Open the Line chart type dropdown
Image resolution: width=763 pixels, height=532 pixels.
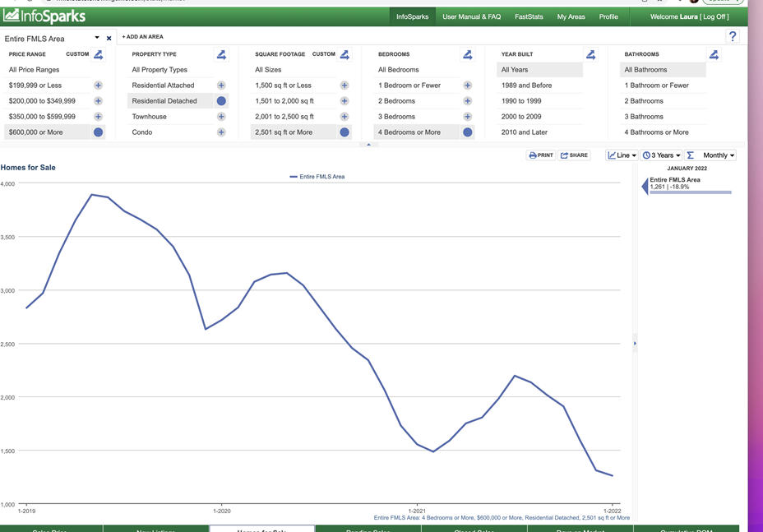[x=622, y=155]
